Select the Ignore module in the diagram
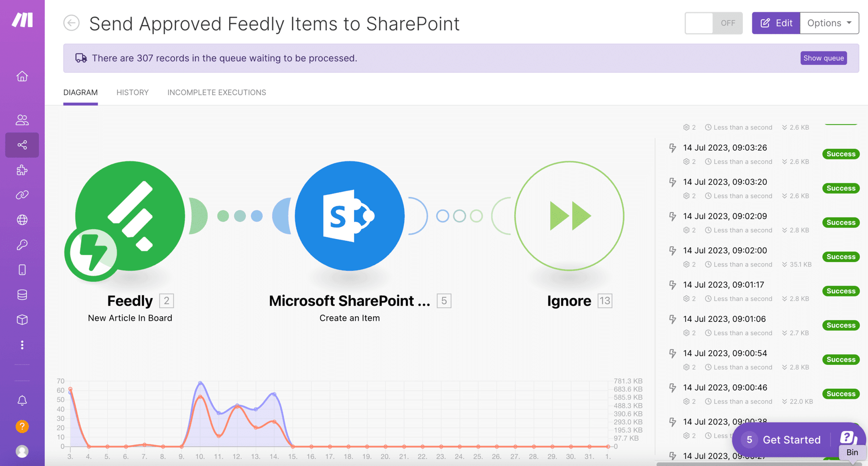This screenshot has height=466, width=868. pos(569,216)
